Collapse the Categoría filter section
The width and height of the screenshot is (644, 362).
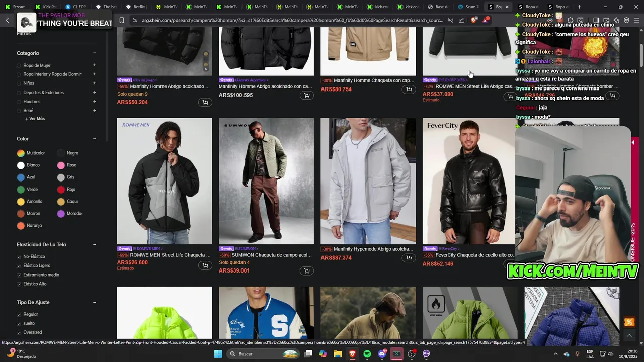point(94,53)
